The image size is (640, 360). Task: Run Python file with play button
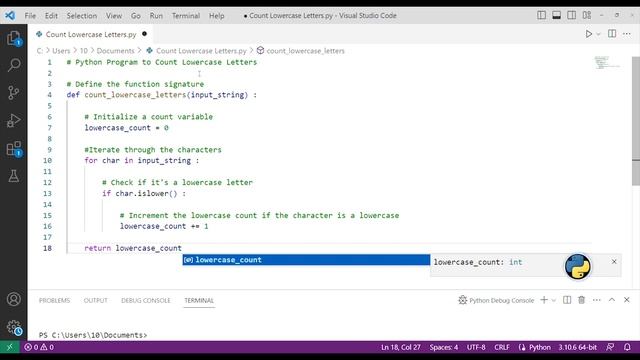pos(589,34)
